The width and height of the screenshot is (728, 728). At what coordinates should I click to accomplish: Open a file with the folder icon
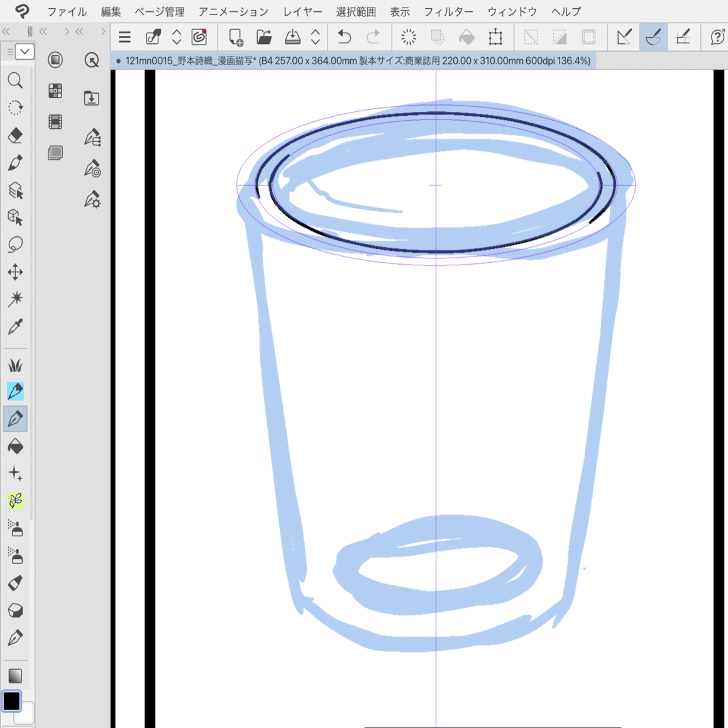264,36
